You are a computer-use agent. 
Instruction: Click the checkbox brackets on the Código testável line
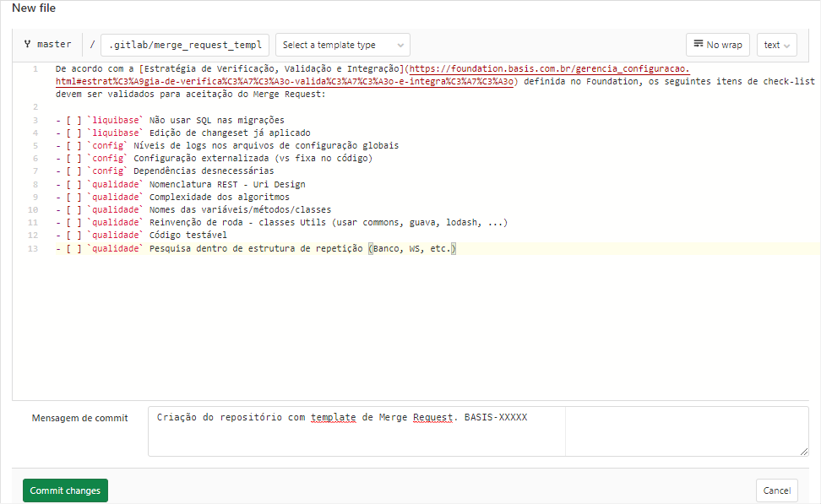coord(73,236)
